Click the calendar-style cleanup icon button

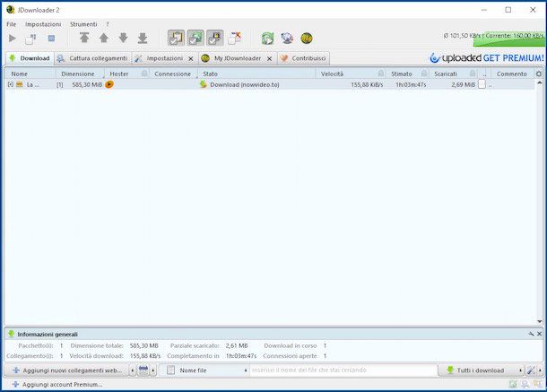(143, 370)
